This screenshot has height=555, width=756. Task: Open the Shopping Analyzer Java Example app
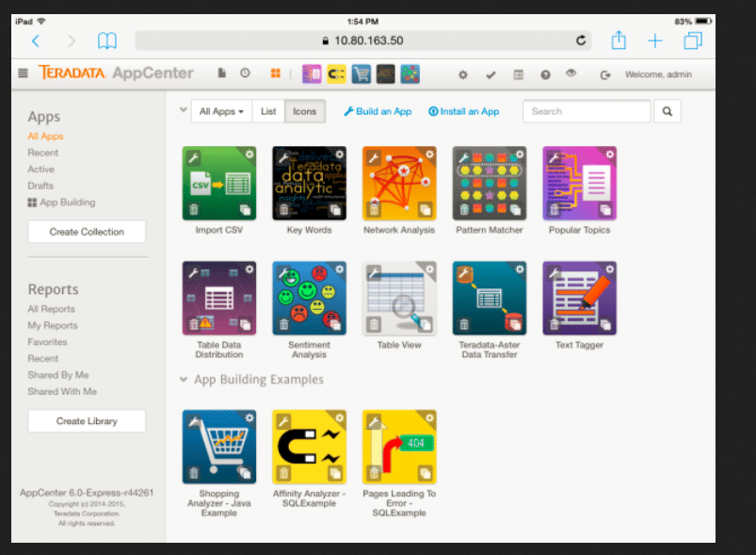coord(218,446)
